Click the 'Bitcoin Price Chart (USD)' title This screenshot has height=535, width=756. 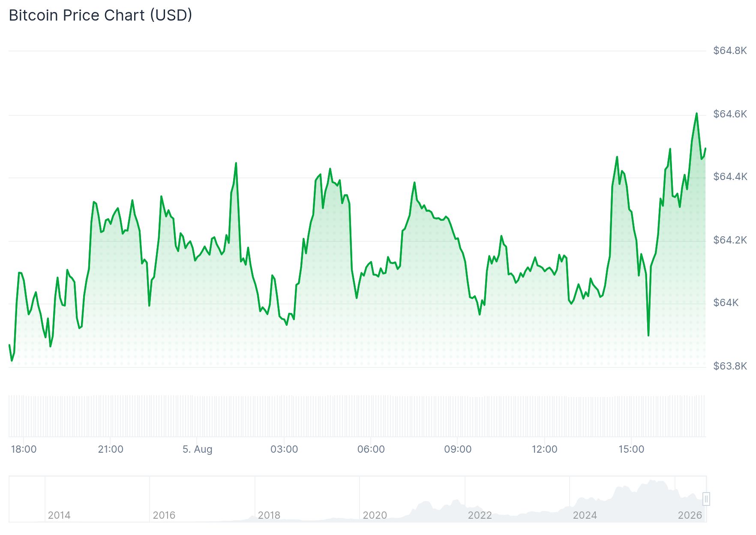(x=100, y=15)
